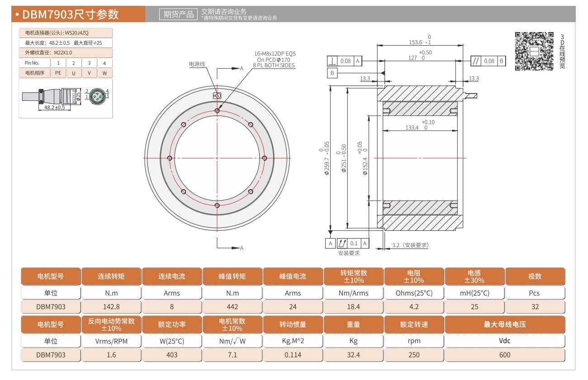The height and width of the screenshot is (380, 588).
Task: Click the 极数 column header
Action: 535,276
